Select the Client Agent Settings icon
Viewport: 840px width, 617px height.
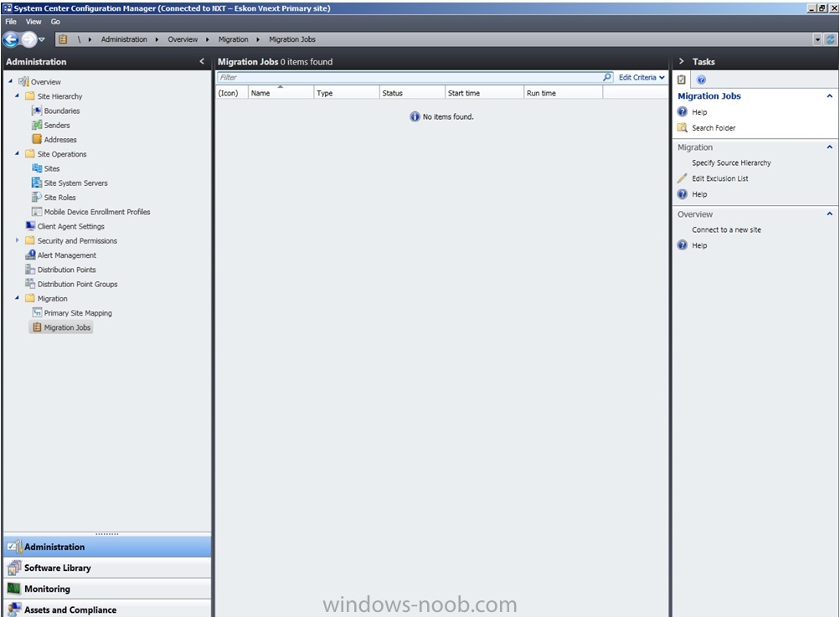click(x=30, y=226)
